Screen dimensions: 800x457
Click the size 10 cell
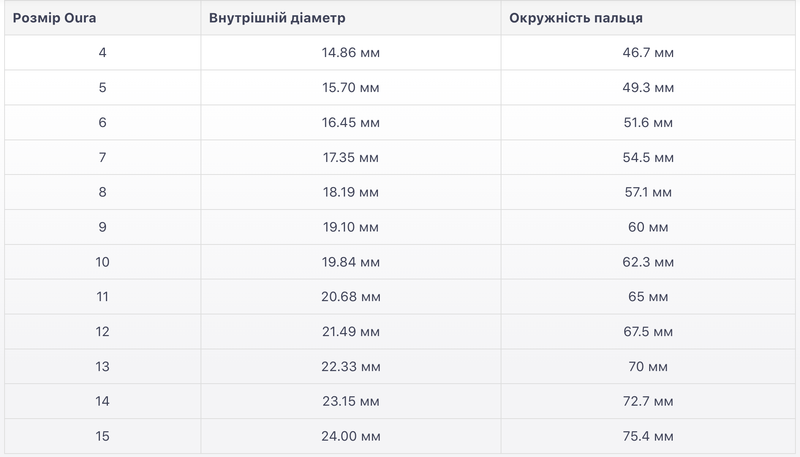(102, 262)
